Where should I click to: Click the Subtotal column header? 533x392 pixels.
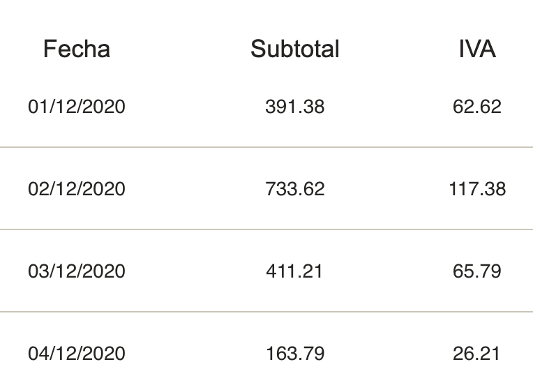coord(294,49)
